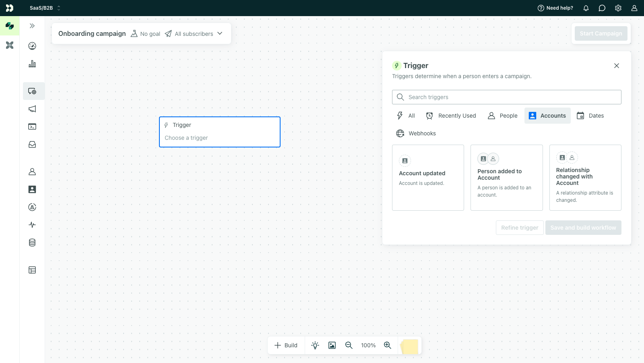Choose Relationship changed with Account trigger

(585, 178)
